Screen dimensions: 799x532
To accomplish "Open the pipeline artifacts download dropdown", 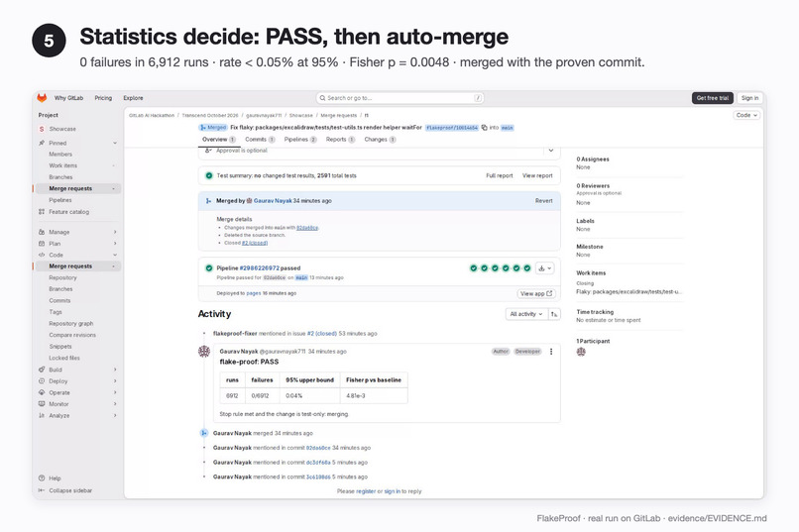I will click(544, 268).
